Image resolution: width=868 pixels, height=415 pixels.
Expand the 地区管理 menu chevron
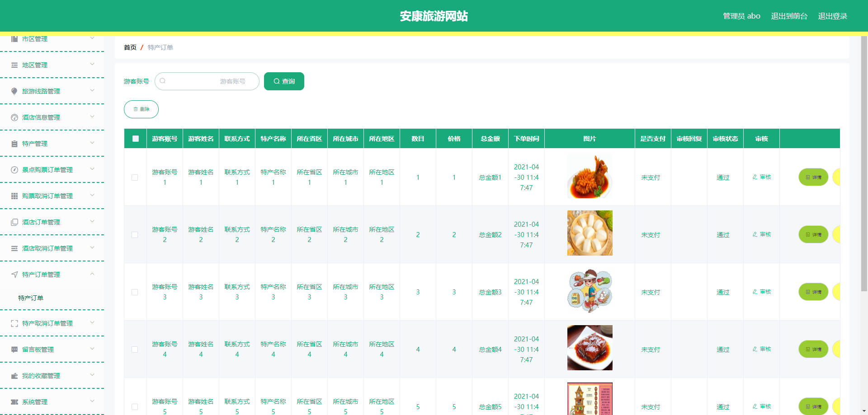[92, 64]
